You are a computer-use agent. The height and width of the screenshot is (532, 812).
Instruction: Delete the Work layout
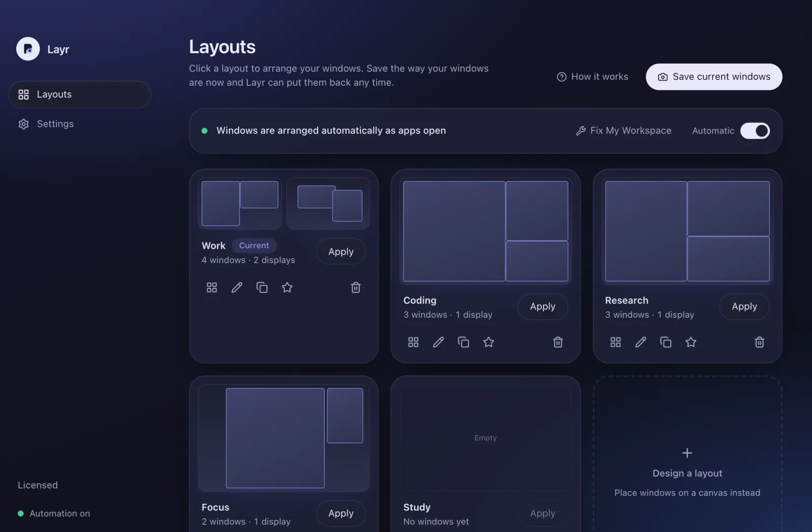pyautogui.click(x=356, y=287)
